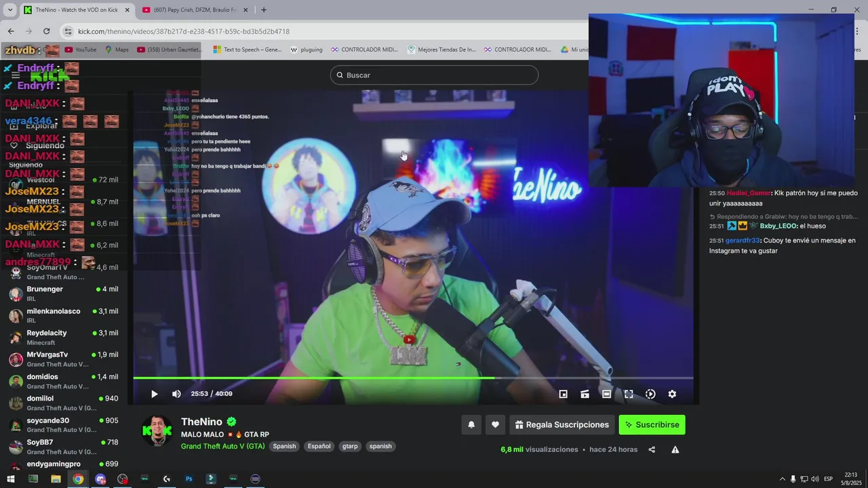Share the video with the share icon
This screenshot has width=868, height=488.
[652, 449]
